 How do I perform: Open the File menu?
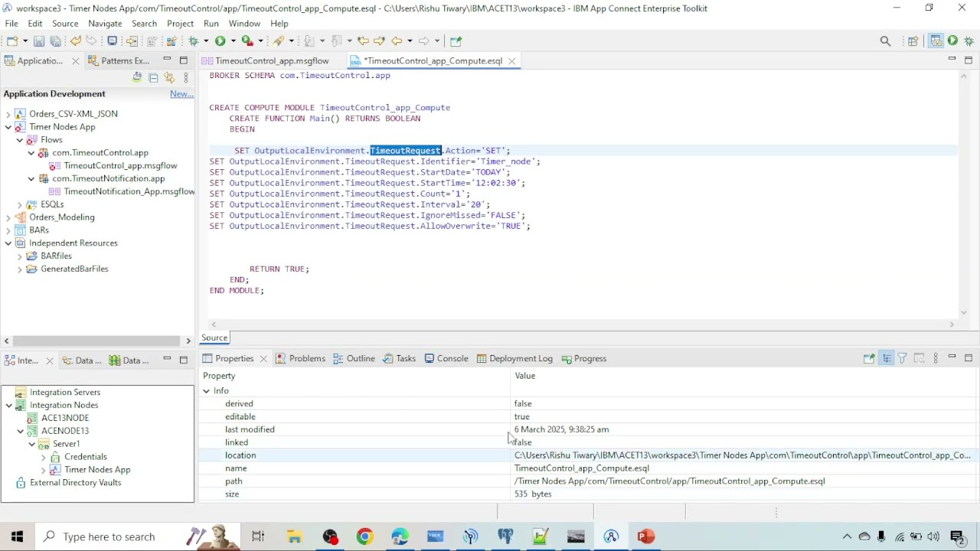pyautogui.click(x=11, y=24)
